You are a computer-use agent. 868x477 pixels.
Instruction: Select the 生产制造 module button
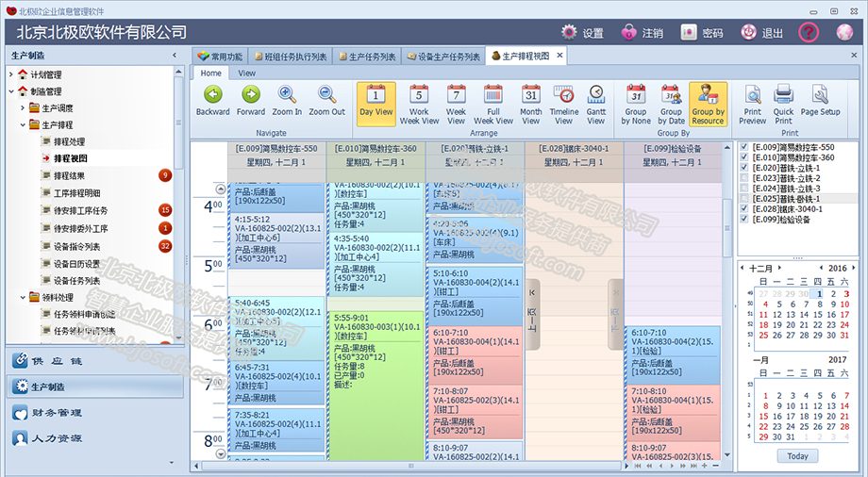(95, 387)
